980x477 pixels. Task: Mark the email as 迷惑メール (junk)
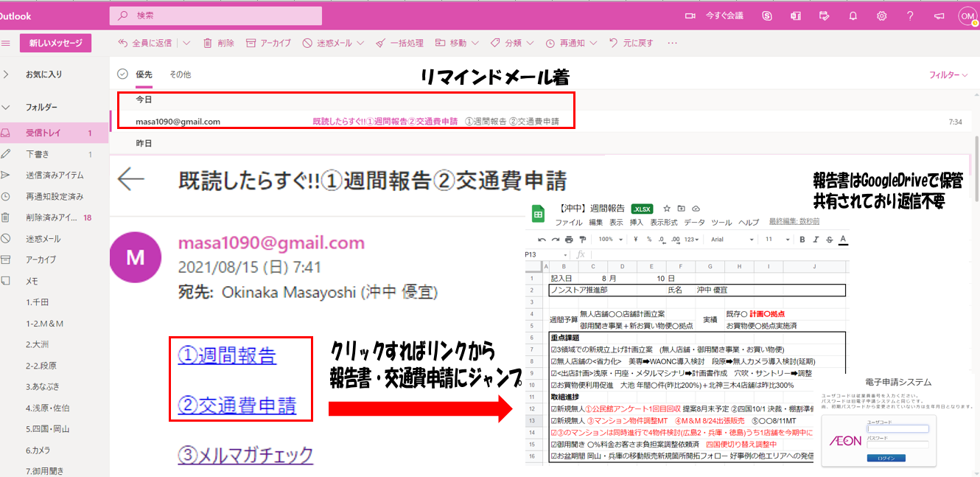[321, 43]
